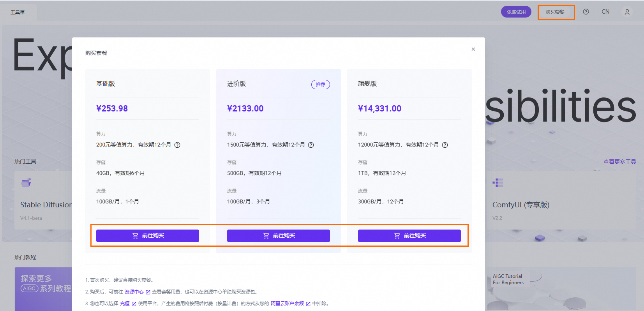Select the 旗舰版 plan title
644x311 pixels.
[367, 84]
